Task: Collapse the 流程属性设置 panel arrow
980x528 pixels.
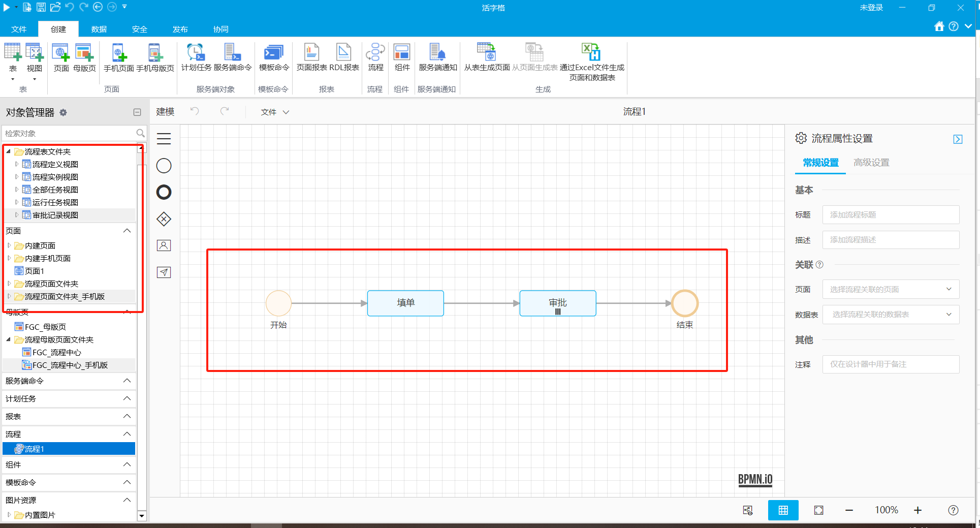Action: click(958, 139)
